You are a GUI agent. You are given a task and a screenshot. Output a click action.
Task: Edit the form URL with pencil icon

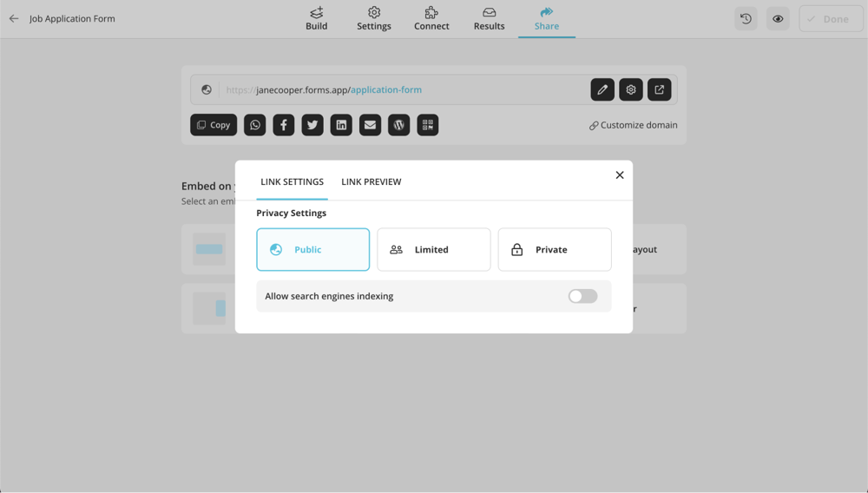click(x=602, y=89)
